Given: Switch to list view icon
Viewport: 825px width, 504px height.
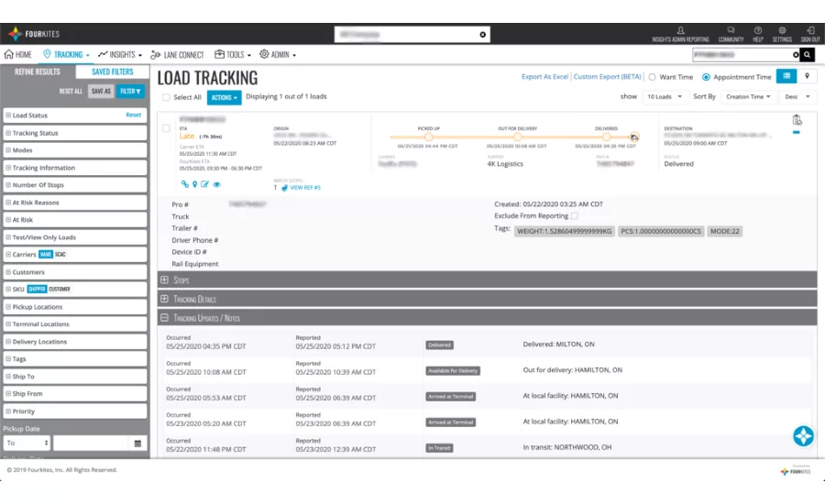Looking at the screenshot, I should coord(786,76).
